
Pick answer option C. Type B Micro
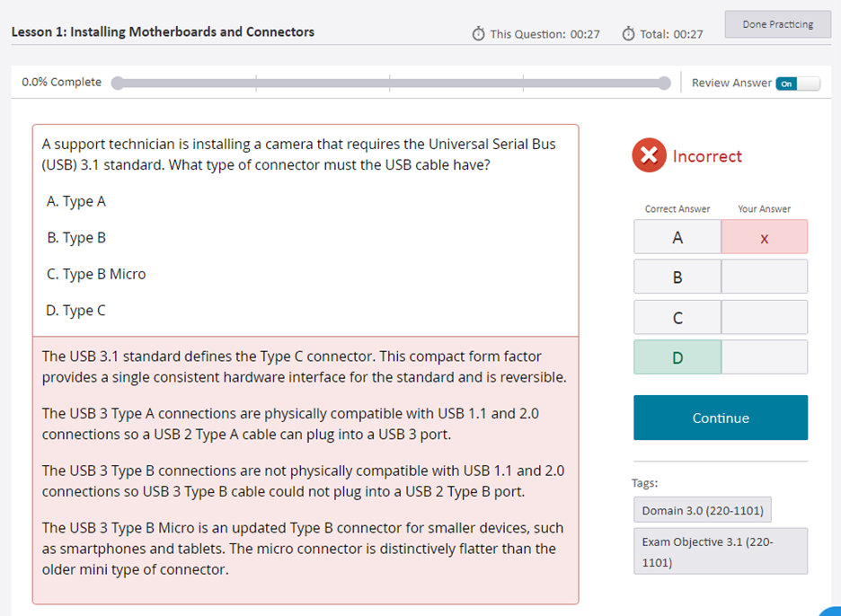click(96, 274)
